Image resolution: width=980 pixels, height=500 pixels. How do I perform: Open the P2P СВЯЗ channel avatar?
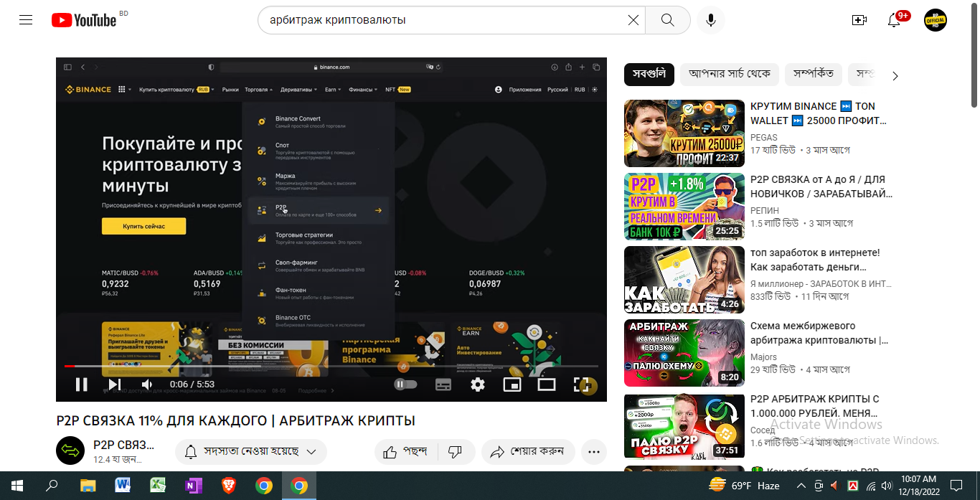pyautogui.click(x=70, y=451)
